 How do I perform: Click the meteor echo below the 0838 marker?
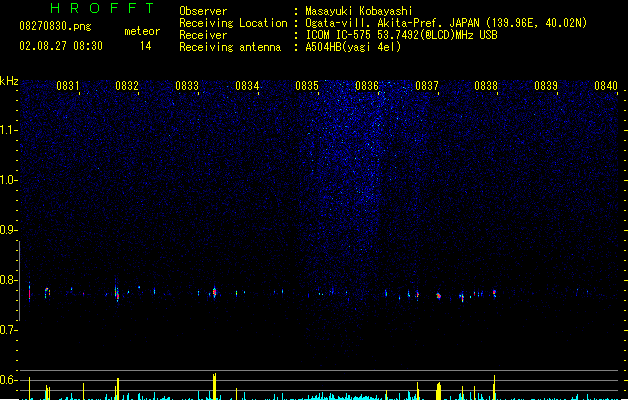click(x=495, y=293)
